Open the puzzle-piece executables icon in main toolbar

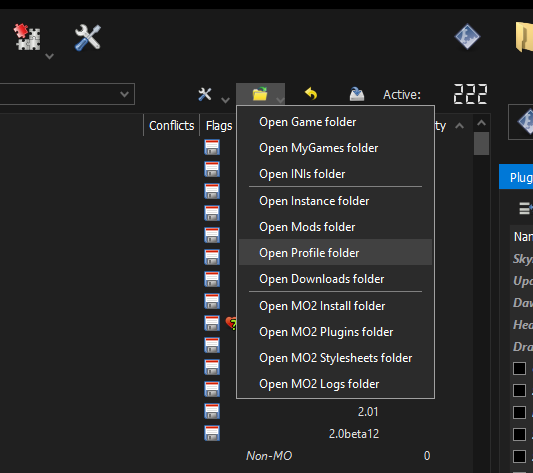pyautogui.click(x=27, y=37)
